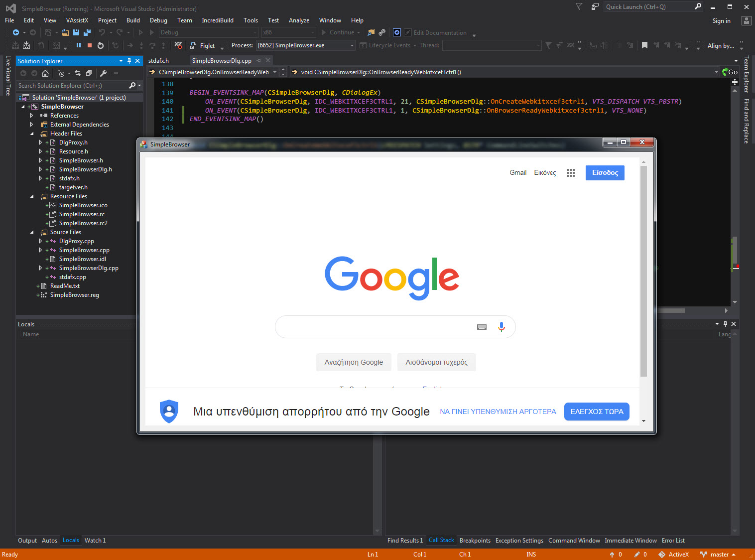Collapse the Header Files folder

(32, 134)
